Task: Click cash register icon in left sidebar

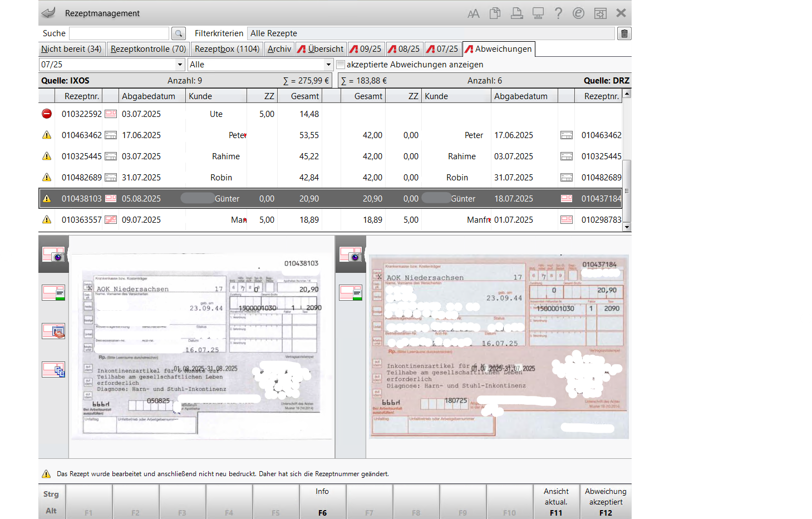Action: tap(53, 331)
